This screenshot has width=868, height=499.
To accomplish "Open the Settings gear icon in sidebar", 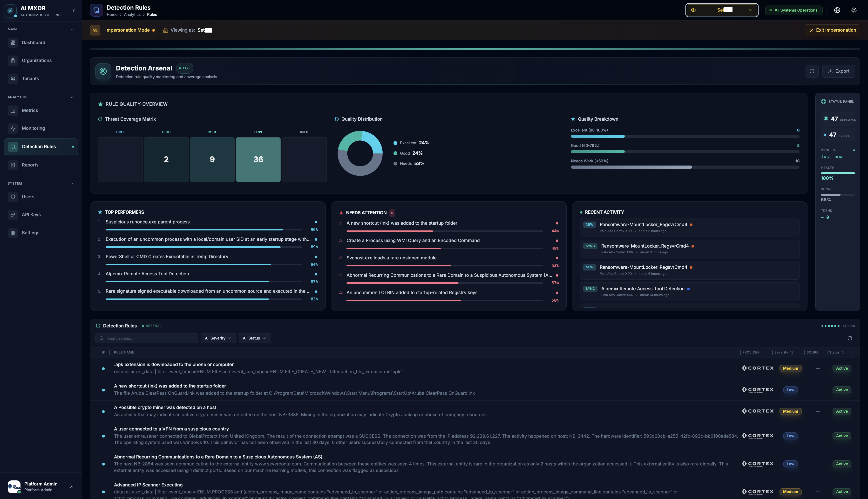I will (x=13, y=233).
